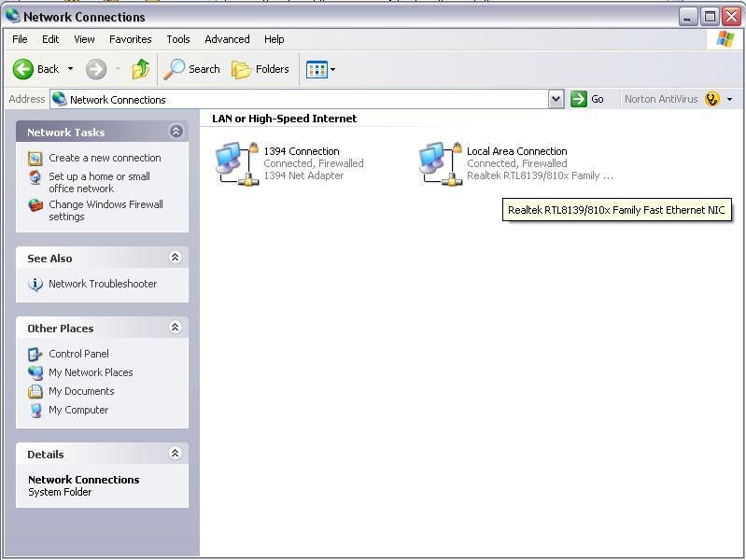
Task: Collapse the Network Tasks panel
Action: coord(176,131)
